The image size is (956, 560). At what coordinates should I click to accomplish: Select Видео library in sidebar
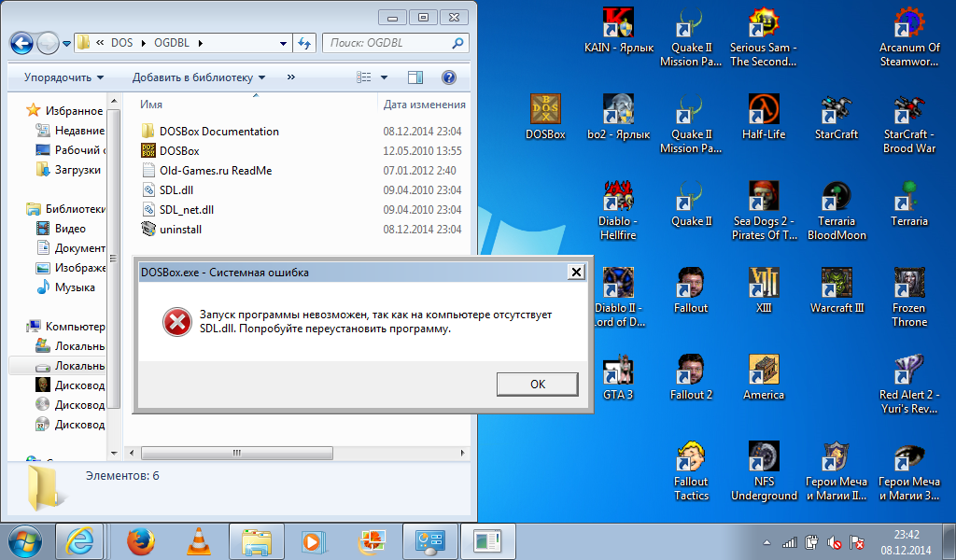[x=62, y=229]
